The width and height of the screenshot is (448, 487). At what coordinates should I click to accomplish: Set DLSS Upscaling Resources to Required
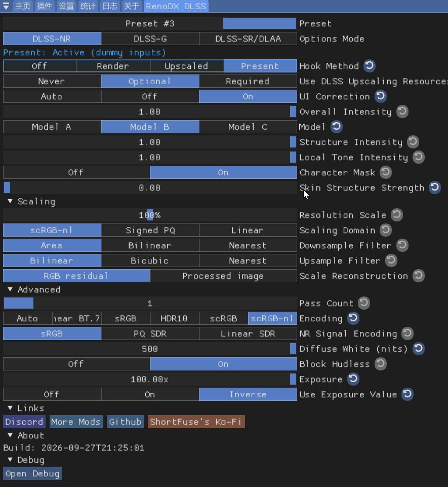pyautogui.click(x=248, y=81)
